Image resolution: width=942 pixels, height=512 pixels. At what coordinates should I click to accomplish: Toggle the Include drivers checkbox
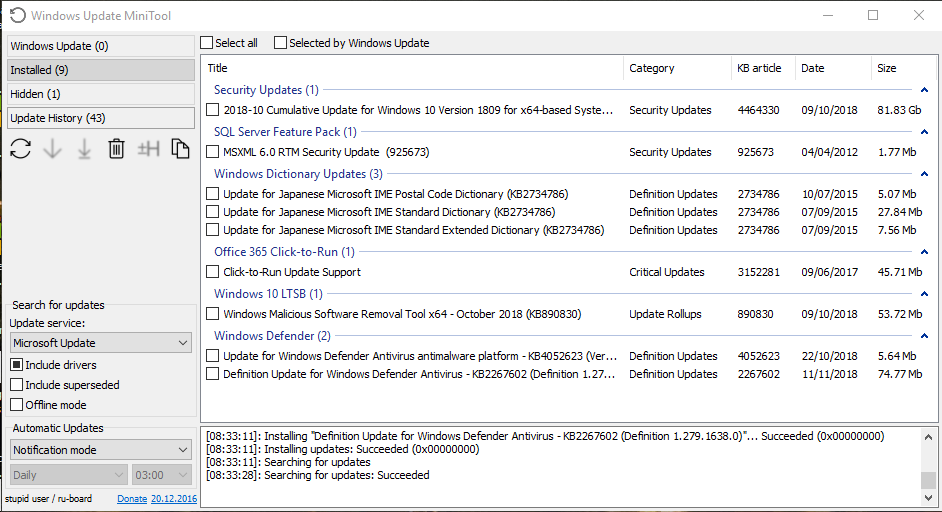[x=17, y=365]
